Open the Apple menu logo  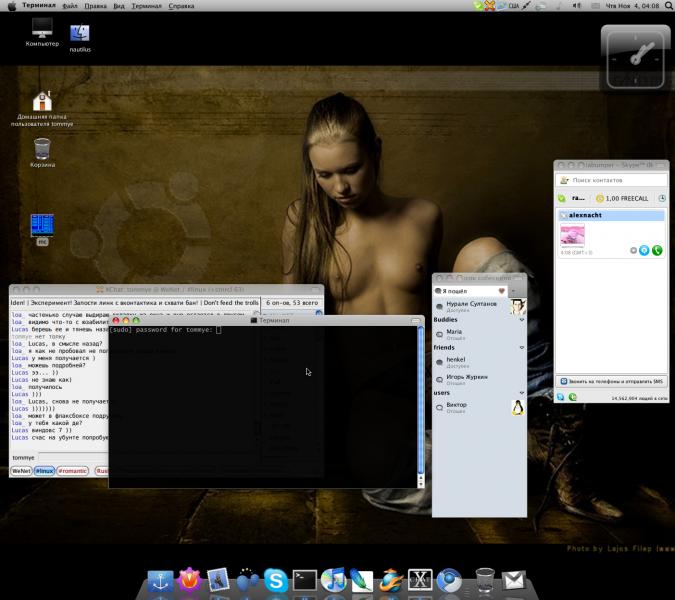coord(12,6)
